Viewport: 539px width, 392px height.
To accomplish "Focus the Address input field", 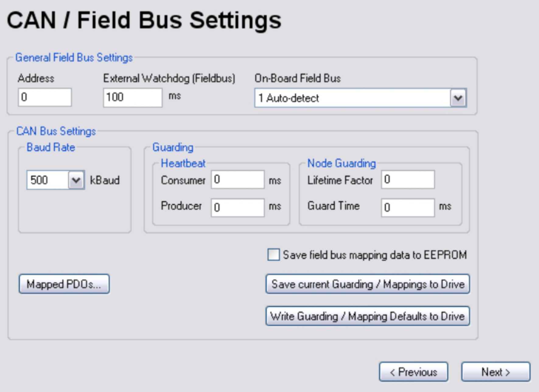I will (45, 97).
